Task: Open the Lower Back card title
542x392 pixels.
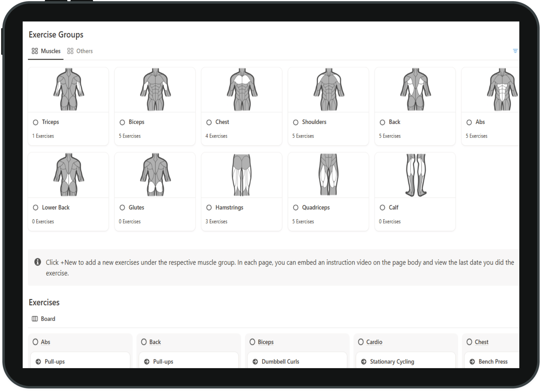Action: pyautogui.click(x=56, y=207)
